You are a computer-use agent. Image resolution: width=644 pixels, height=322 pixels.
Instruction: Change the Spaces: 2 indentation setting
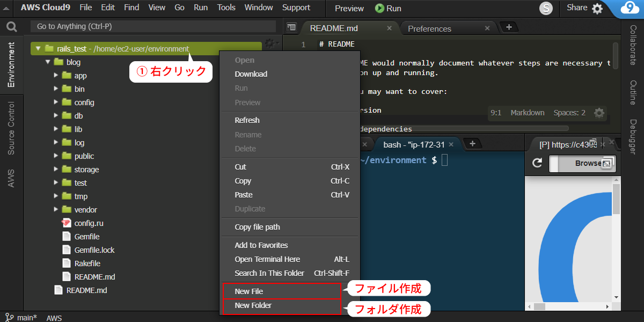click(x=569, y=113)
